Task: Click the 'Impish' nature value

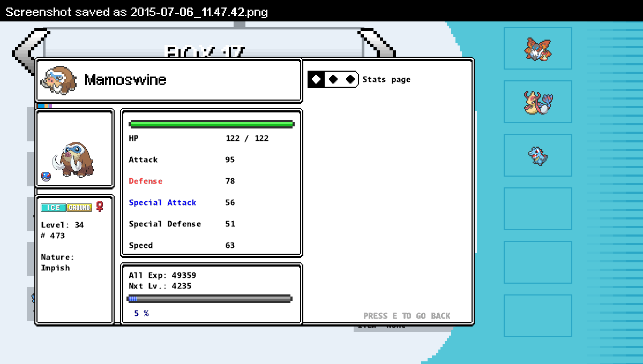Action: [x=55, y=268]
